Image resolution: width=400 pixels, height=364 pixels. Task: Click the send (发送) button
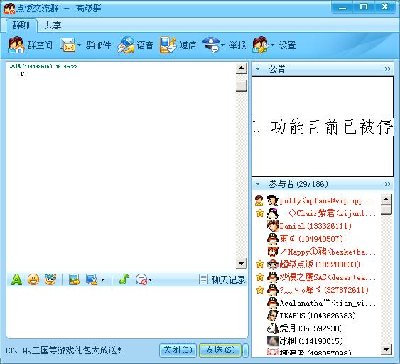220,350
